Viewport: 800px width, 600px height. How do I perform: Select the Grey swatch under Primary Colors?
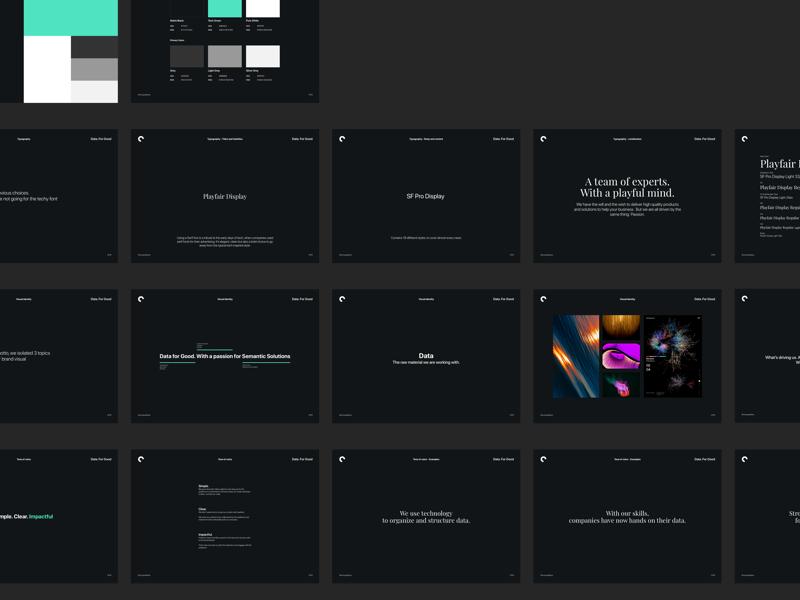(187, 56)
